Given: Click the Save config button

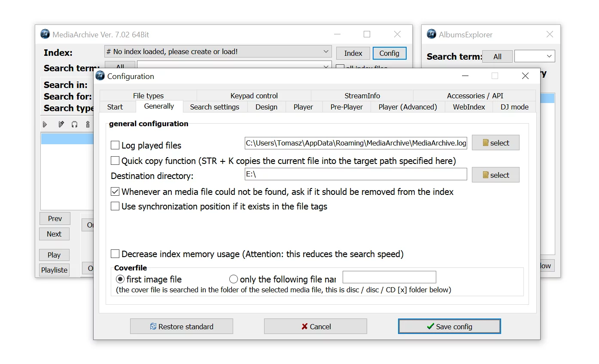Looking at the screenshot, I should pos(449,326).
